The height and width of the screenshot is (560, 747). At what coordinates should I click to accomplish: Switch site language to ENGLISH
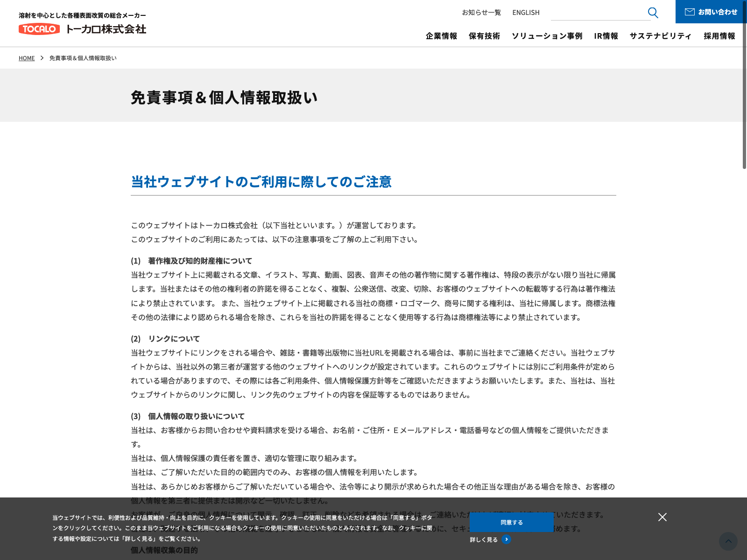click(x=526, y=13)
